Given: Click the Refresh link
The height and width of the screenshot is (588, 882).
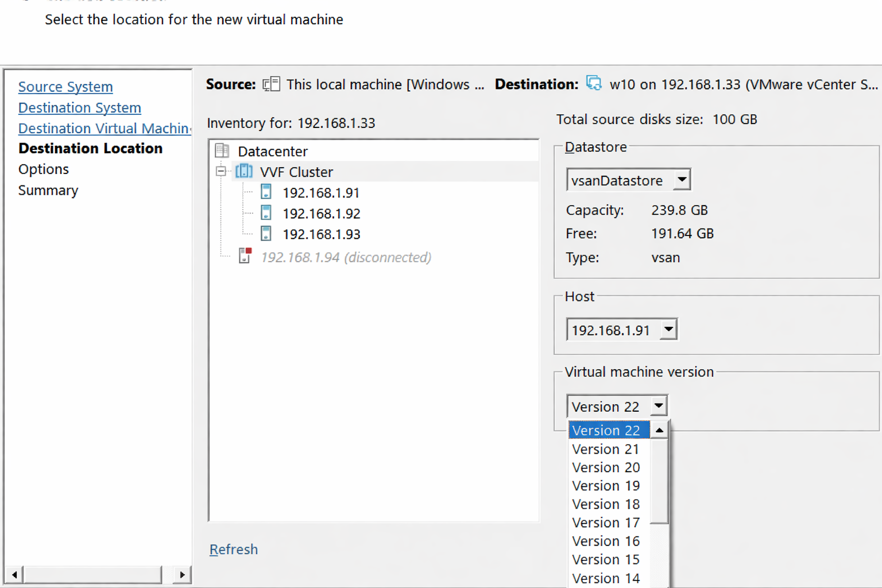Looking at the screenshot, I should (x=233, y=550).
